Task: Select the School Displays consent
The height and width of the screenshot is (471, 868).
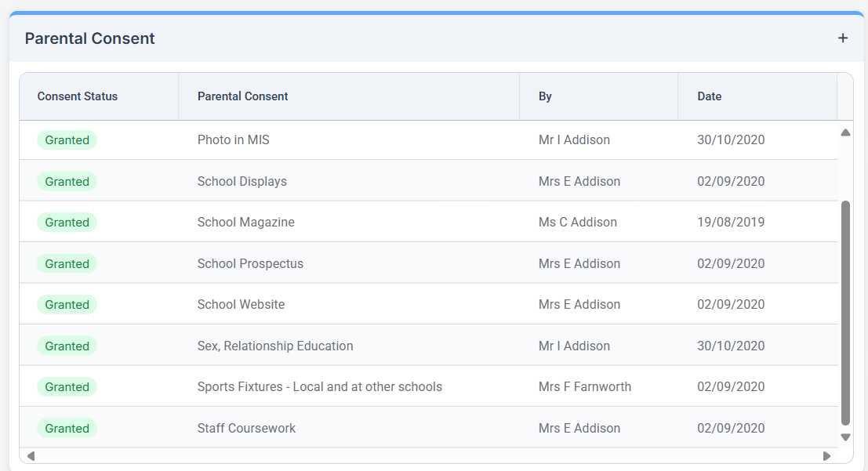Action: (x=242, y=182)
